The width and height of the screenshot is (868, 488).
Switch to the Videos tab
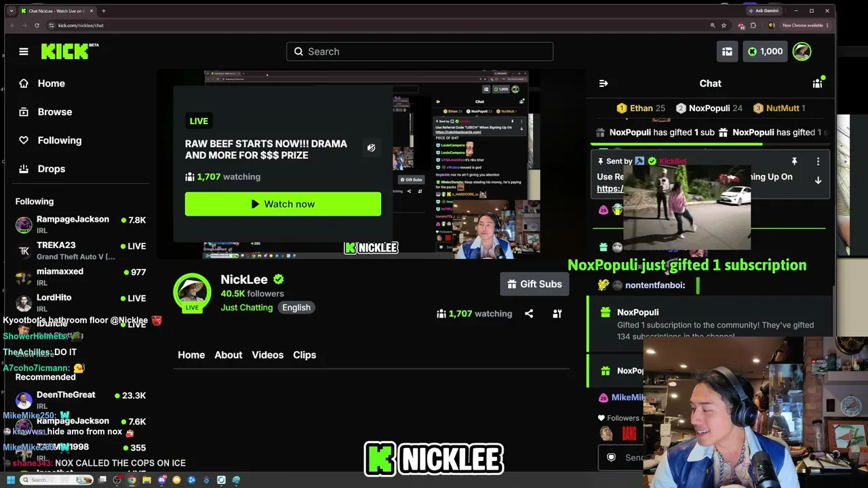tap(268, 355)
